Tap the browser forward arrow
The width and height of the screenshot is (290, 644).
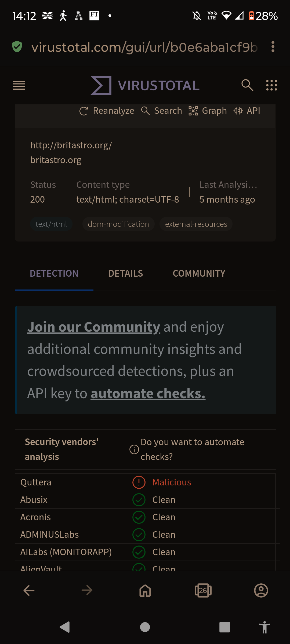click(87, 590)
